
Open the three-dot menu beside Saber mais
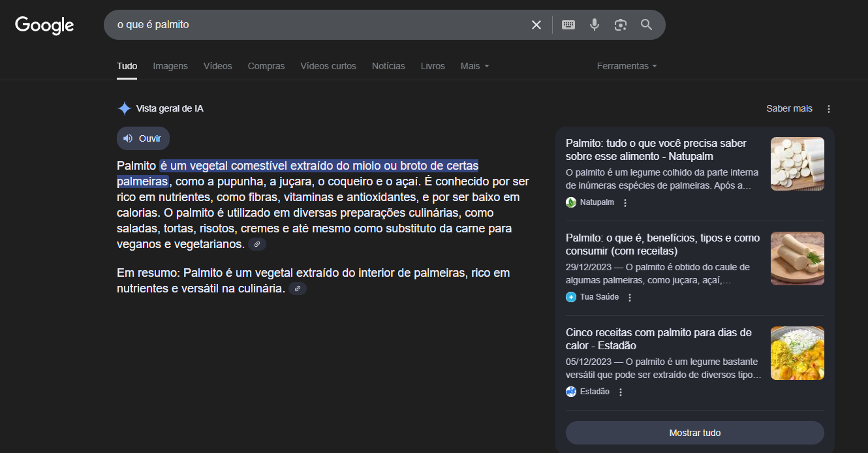(829, 109)
